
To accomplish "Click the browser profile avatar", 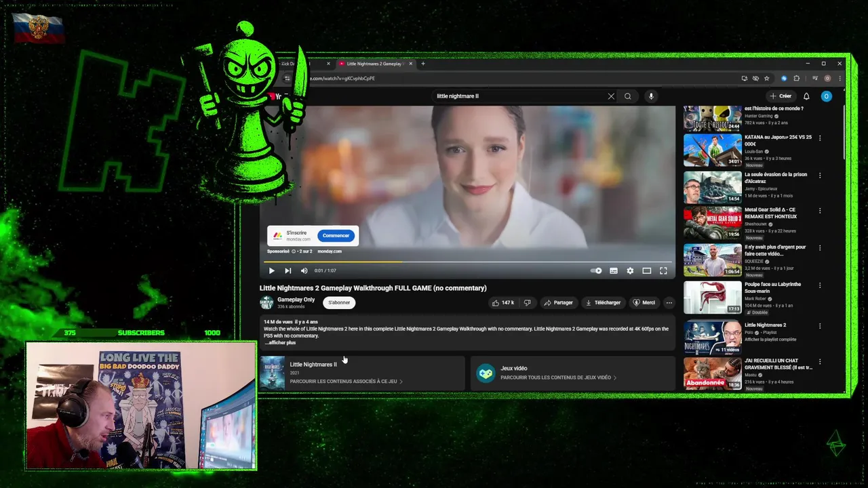I will click(x=827, y=79).
